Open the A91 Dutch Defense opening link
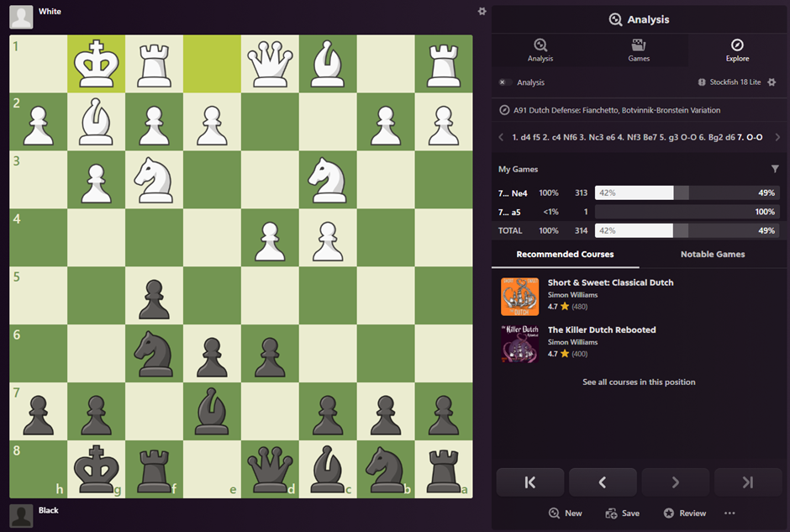 pyautogui.click(x=617, y=110)
